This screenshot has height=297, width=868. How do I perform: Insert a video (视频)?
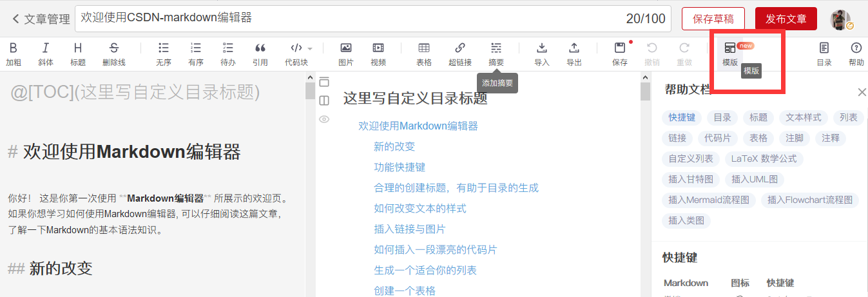(x=378, y=54)
